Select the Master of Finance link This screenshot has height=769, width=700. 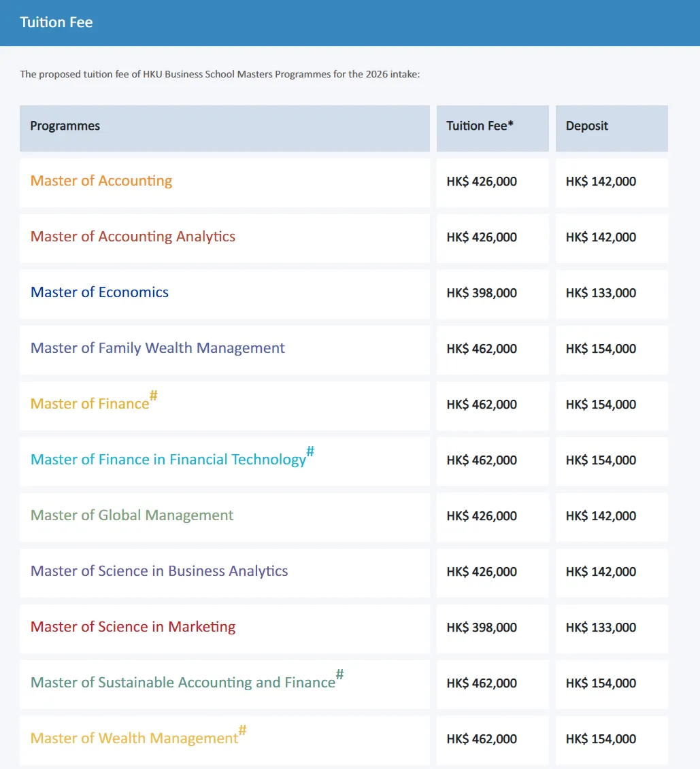(x=90, y=404)
